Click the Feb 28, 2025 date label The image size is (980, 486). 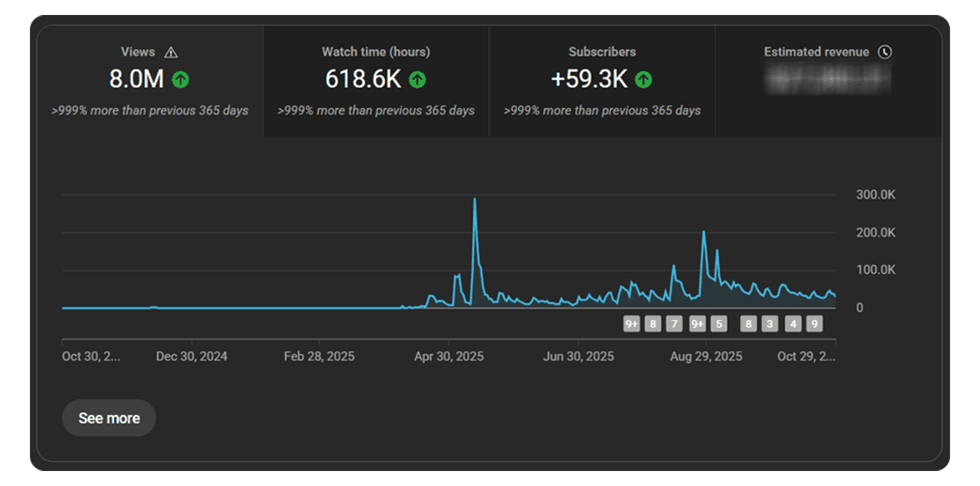[x=319, y=357]
